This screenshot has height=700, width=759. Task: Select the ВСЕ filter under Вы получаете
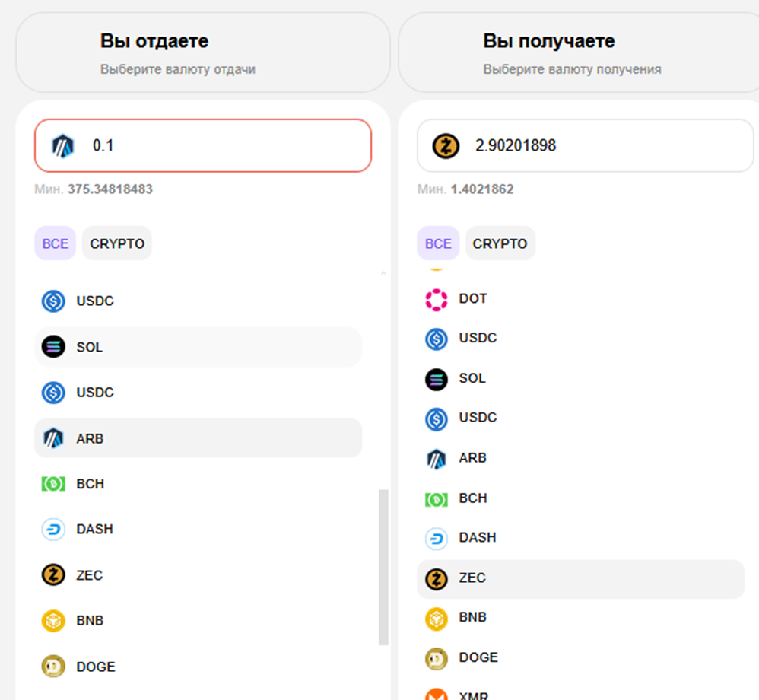(x=438, y=243)
